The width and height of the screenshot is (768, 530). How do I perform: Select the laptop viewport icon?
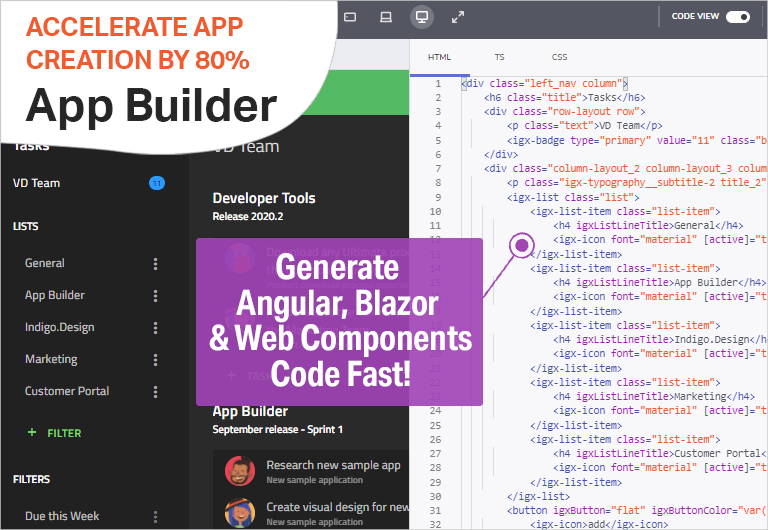[386, 17]
